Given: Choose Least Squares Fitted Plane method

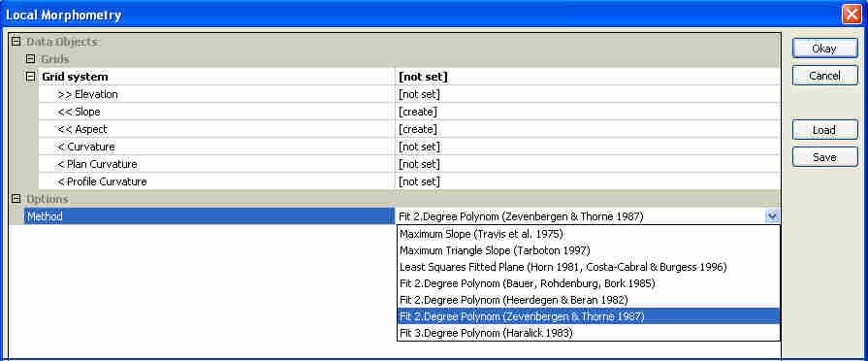Looking at the screenshot, I should (589, 267).
